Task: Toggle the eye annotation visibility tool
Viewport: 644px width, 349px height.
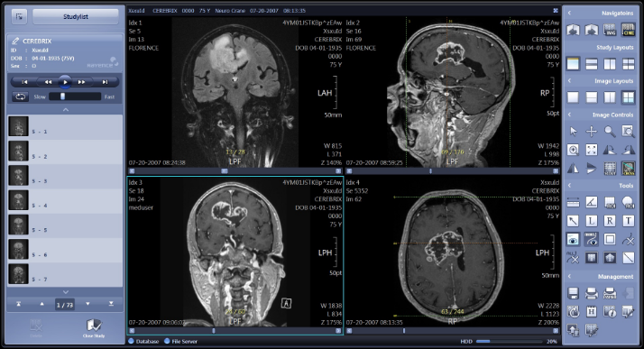Action: click(573, 239)
